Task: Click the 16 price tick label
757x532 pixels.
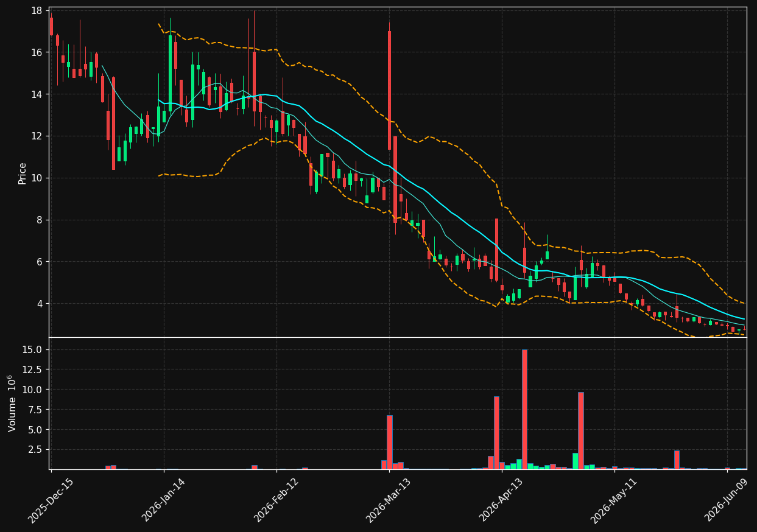Action: point(37,52)
